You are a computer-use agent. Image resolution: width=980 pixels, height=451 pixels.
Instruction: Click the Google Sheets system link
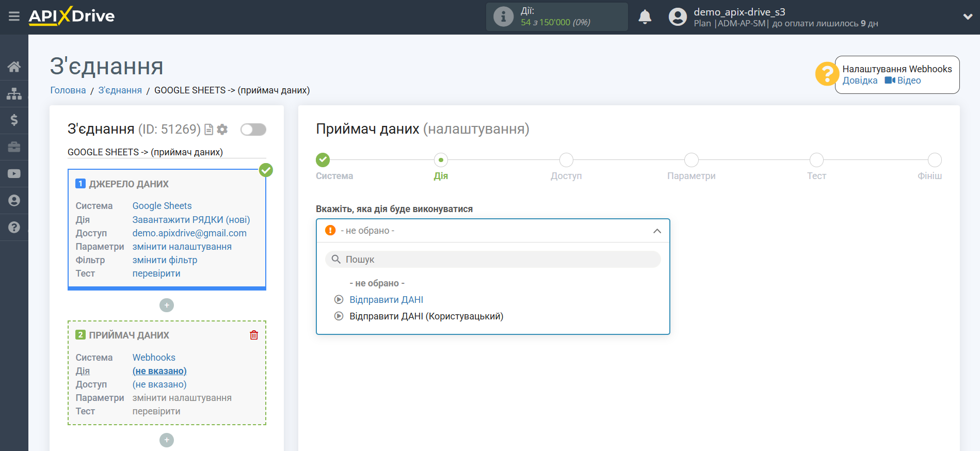click(162, 206)
